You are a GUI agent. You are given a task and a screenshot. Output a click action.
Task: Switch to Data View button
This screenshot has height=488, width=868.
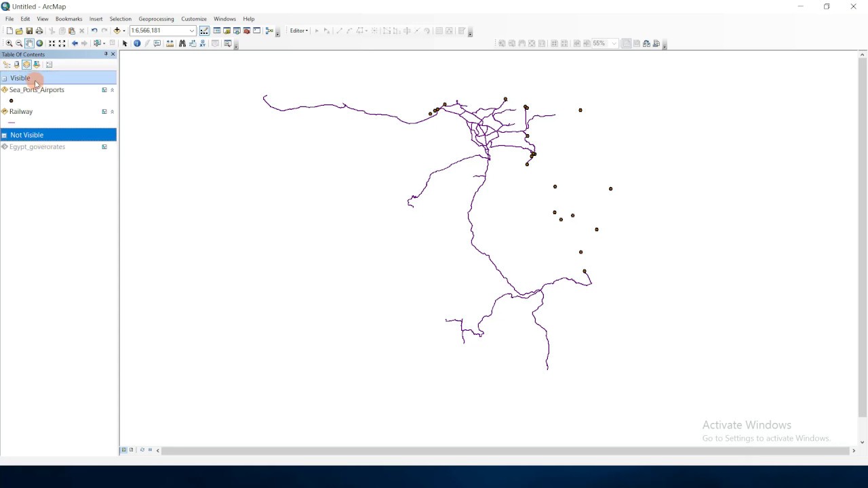[123, 450]
